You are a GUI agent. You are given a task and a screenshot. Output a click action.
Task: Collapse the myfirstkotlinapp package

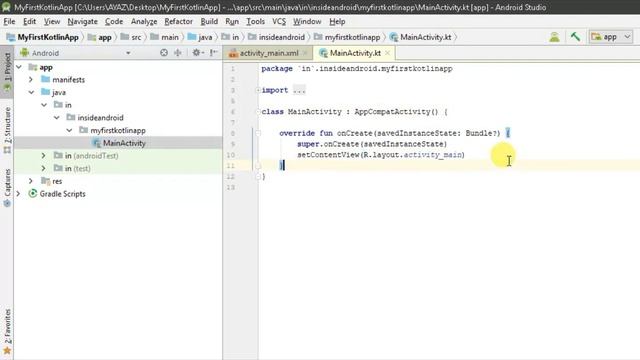pos(69,130)
